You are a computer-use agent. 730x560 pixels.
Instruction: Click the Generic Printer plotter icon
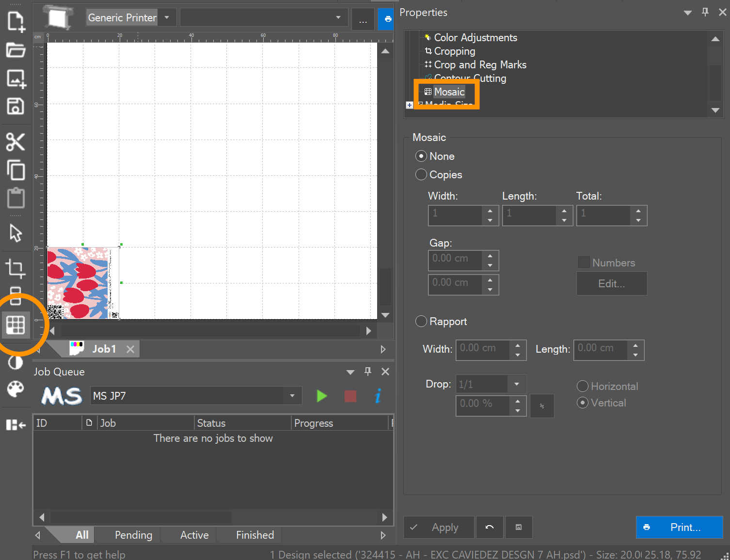[58, 18]
